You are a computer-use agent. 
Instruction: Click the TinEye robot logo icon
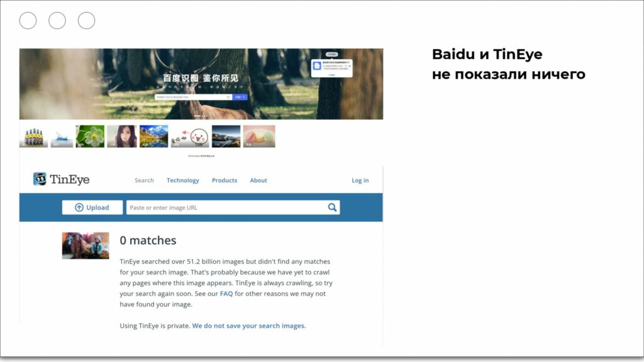click(40, 179)
